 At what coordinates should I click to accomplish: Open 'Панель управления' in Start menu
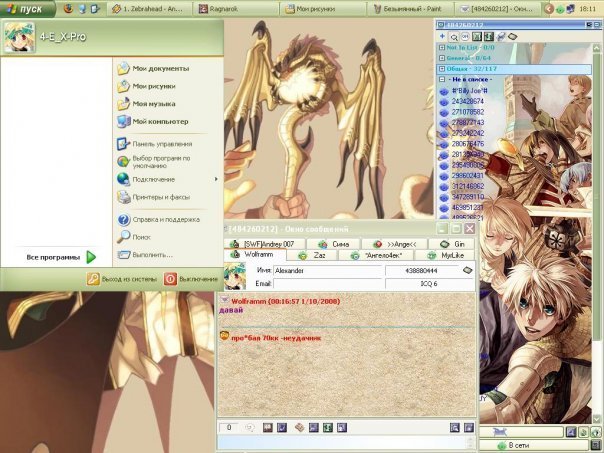point(158,143)
